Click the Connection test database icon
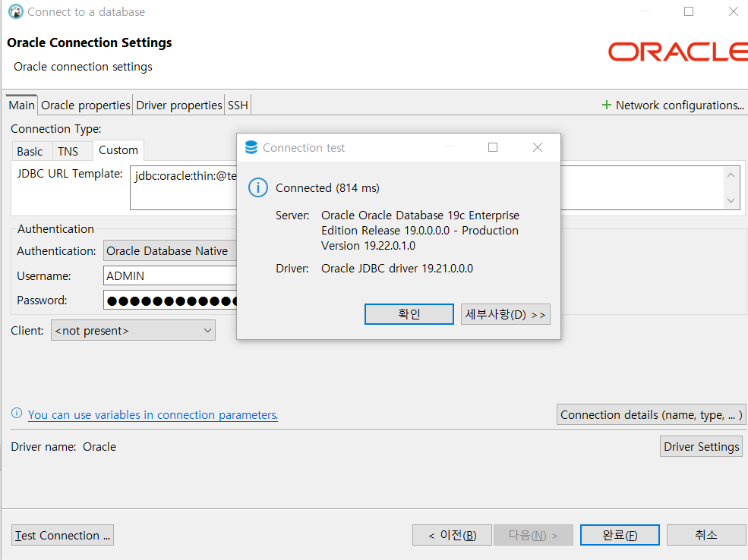This screenshot has height=560, width=748. pos(251,148)
